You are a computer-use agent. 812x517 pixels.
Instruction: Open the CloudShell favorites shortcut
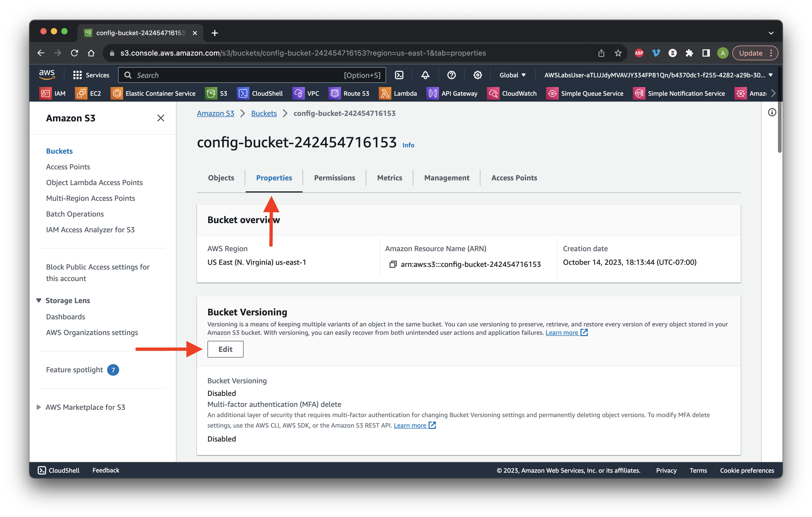tap(260, 94)
